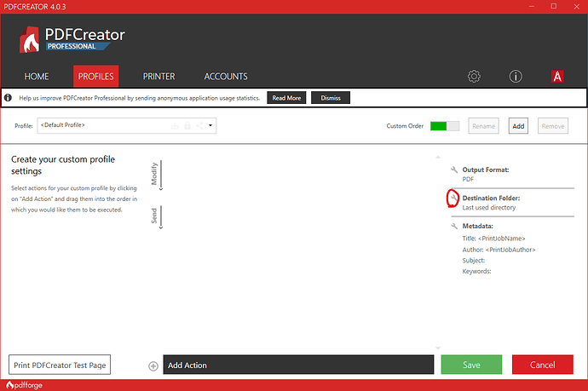The width and height of the screenshot is (588, 391).
Task: Click the PDFCreator flame logo
Action: [x=29, y=40]
